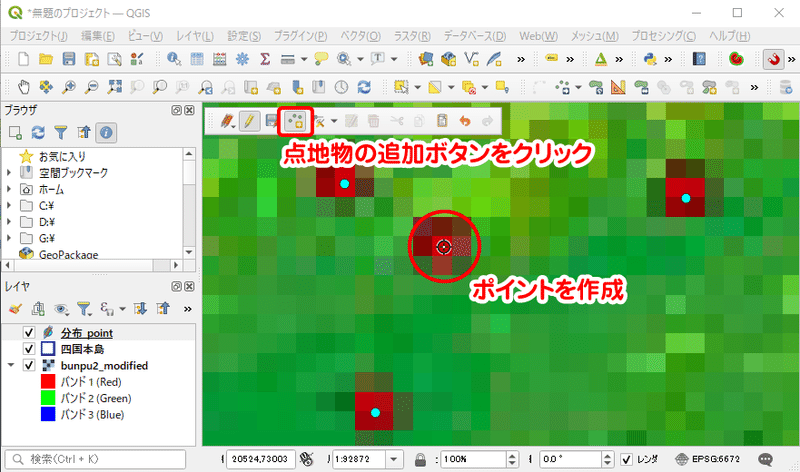The width and height of the screenshot is (800, 472).
Task: Zoom to full extent
Action: pyautogui.click(x=114, y=87)
